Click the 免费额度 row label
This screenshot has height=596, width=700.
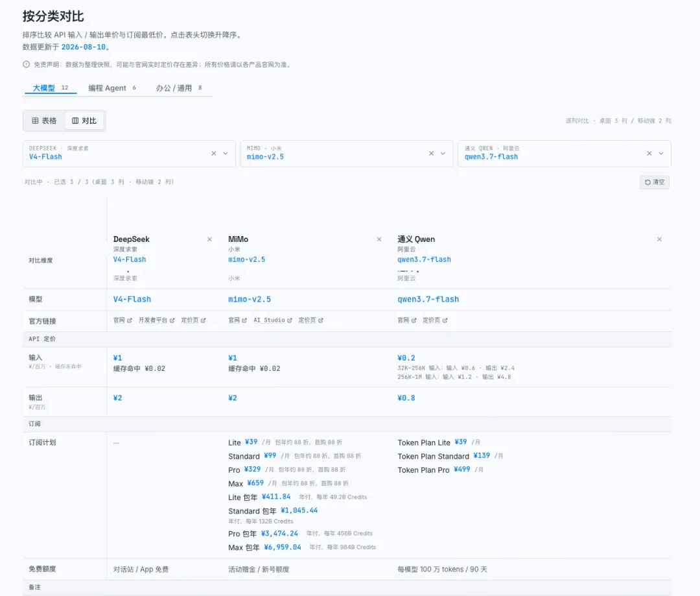click(x=42, y=569)
